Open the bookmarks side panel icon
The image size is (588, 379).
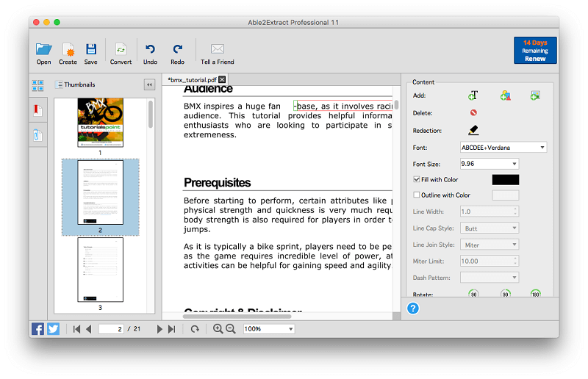[x=37, y=110]
